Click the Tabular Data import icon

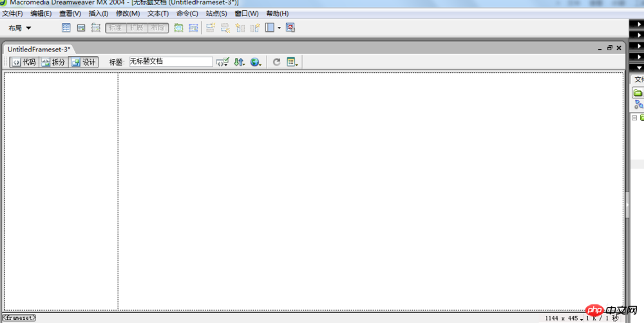(x=290, y=28)
